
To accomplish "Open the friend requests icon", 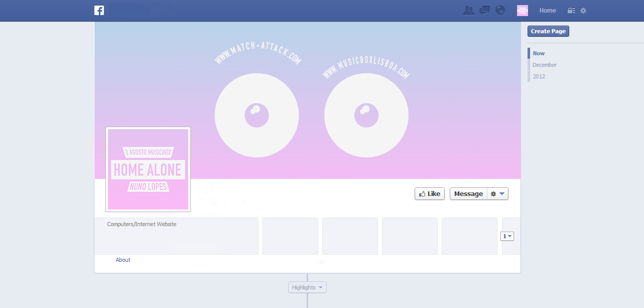I will point(468,11).
